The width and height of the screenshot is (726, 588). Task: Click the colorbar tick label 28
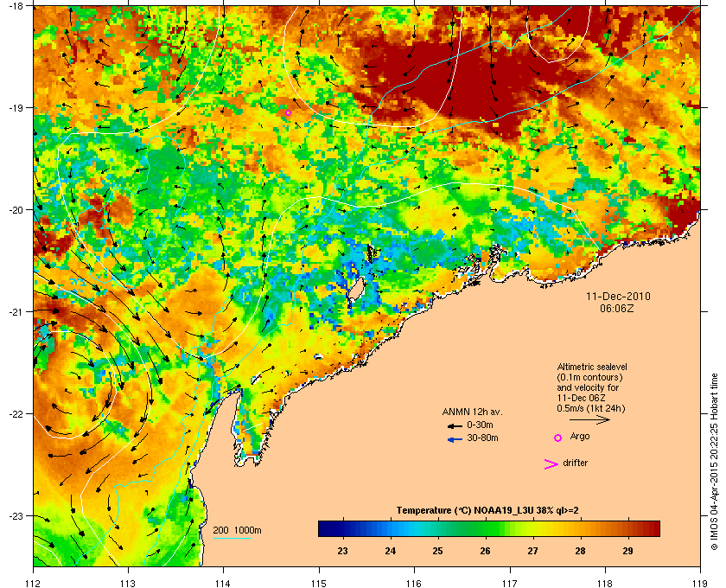[580, 551]
